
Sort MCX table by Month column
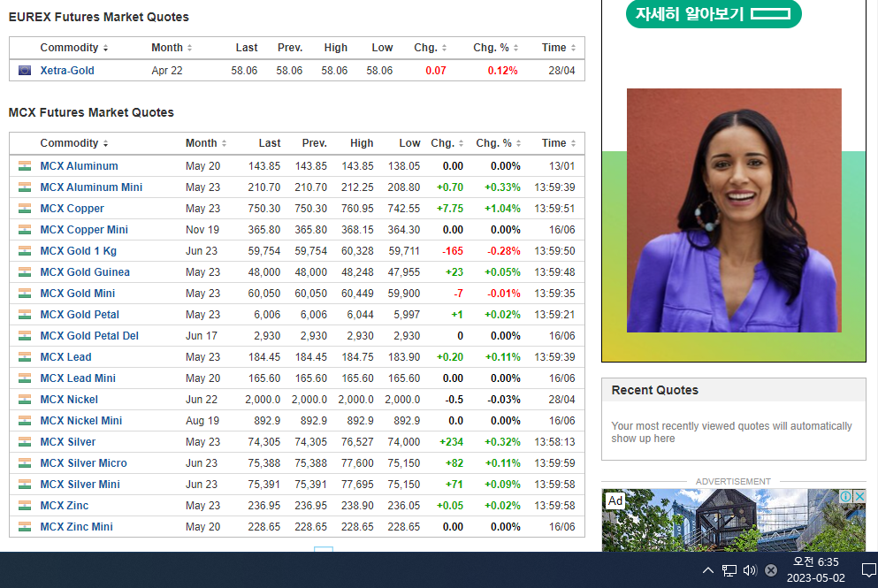pos(206,143)
